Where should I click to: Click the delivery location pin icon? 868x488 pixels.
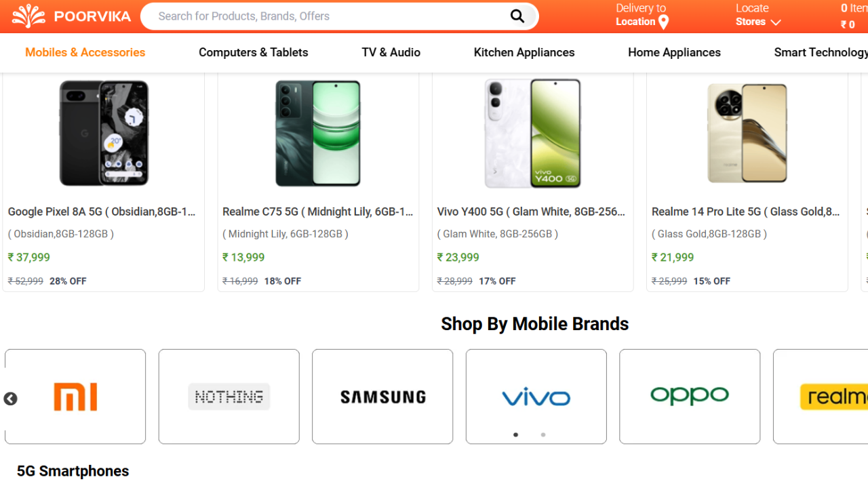point(664,22)
